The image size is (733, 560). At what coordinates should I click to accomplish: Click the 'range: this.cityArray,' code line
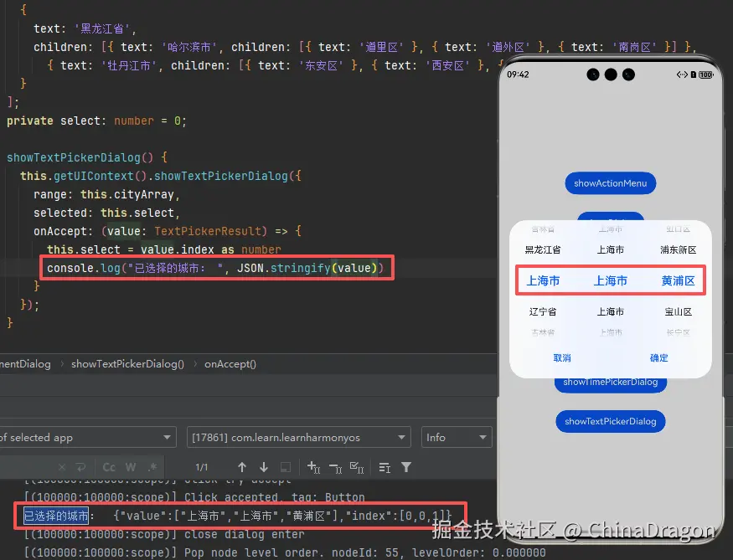pos(106,194)
